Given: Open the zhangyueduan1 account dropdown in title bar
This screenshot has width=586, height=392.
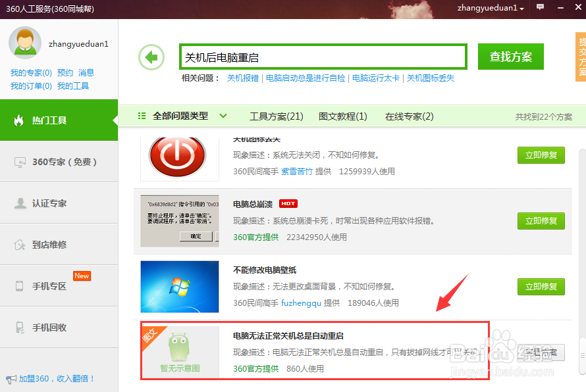Looking at the screenshot, I should click(491, 8).
